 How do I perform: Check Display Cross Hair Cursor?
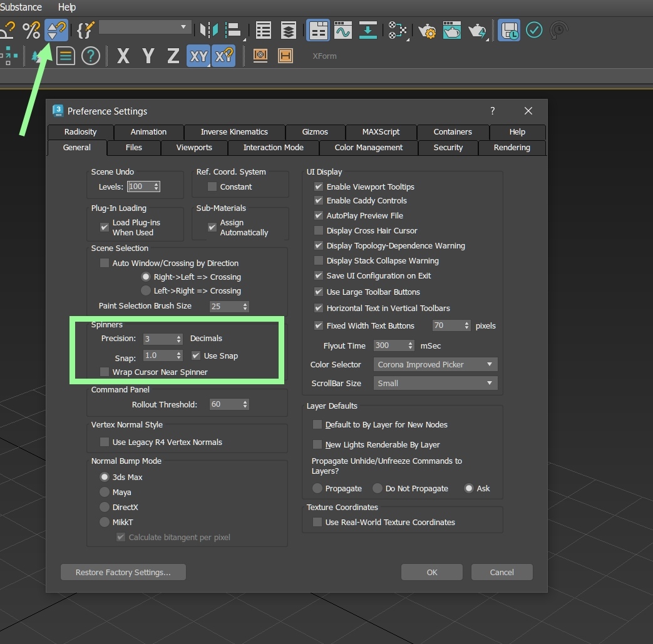319,230
